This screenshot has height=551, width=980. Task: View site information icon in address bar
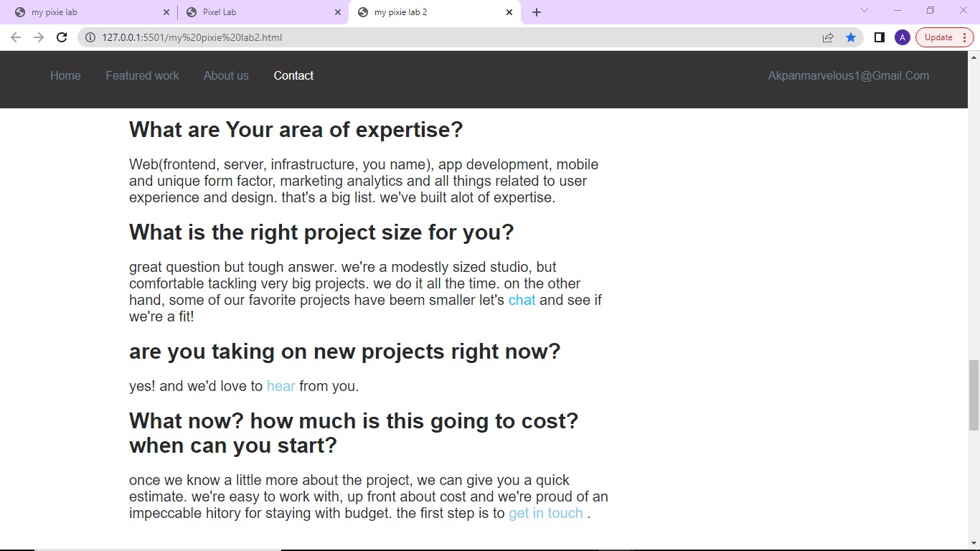click(90, 37)
